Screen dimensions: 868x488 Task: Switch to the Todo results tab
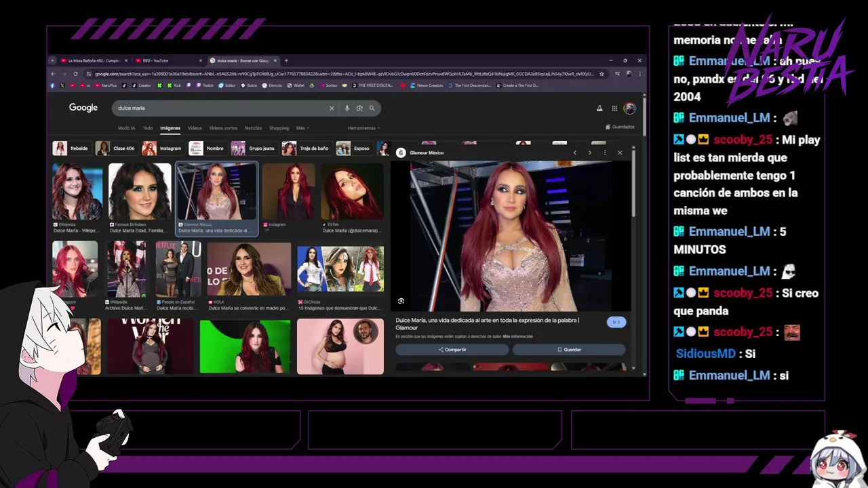(147, 128)
